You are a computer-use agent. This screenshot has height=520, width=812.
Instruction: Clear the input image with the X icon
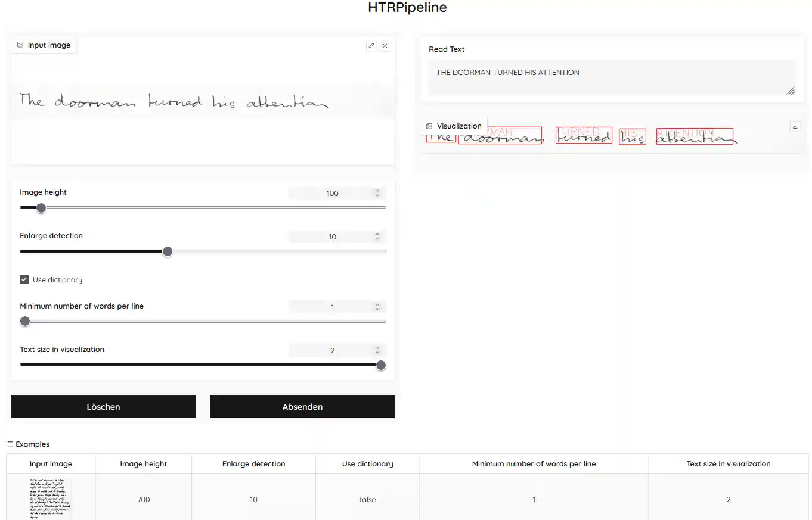pos(385,45)
